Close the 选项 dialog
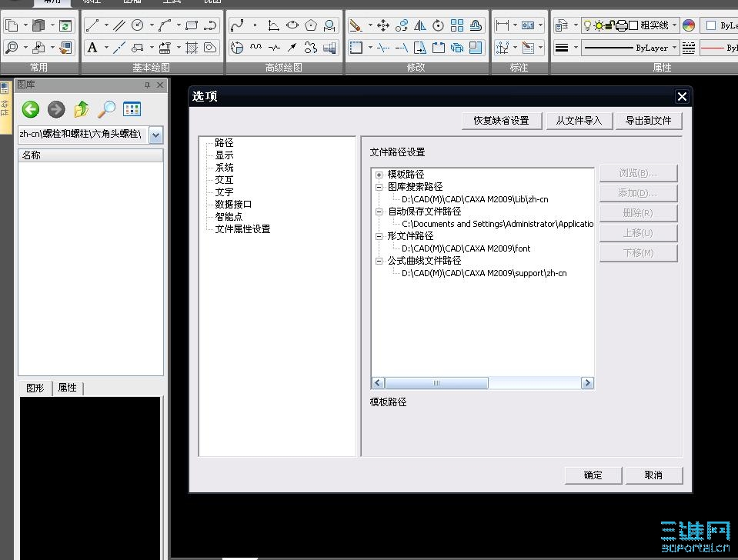738x560 pixels. pos(682,97)
